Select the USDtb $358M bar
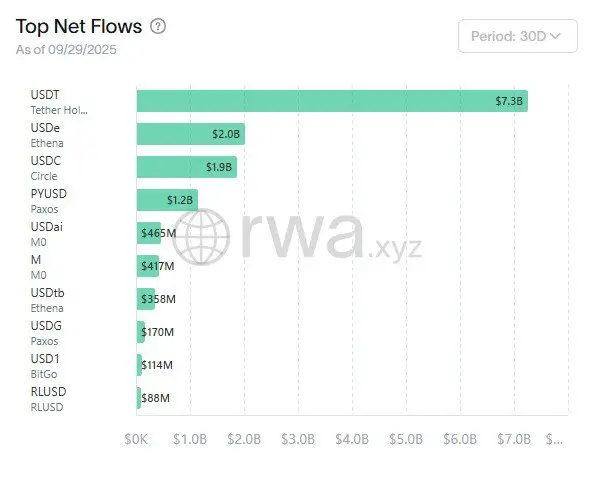Screen dimensions: 595x481 click(146, 299)
